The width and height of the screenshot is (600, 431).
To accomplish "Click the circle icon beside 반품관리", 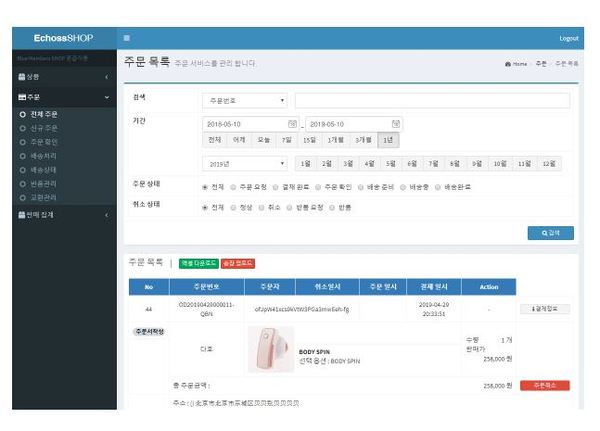I will point(23,184).
